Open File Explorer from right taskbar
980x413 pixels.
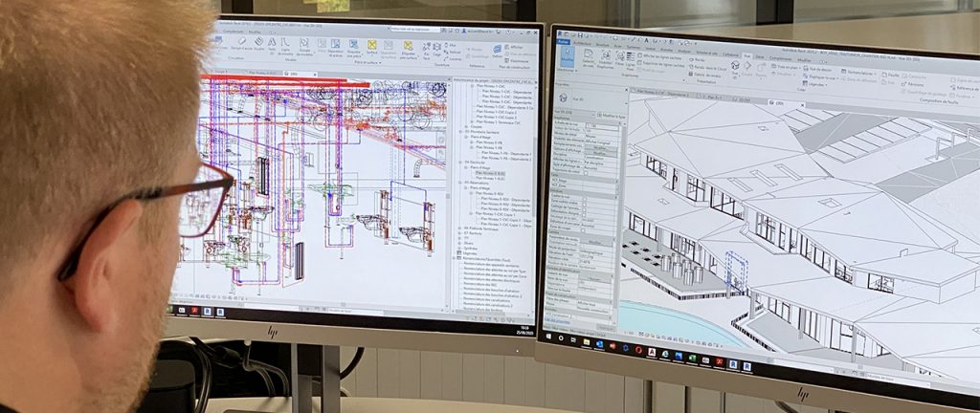pos(587,342)
